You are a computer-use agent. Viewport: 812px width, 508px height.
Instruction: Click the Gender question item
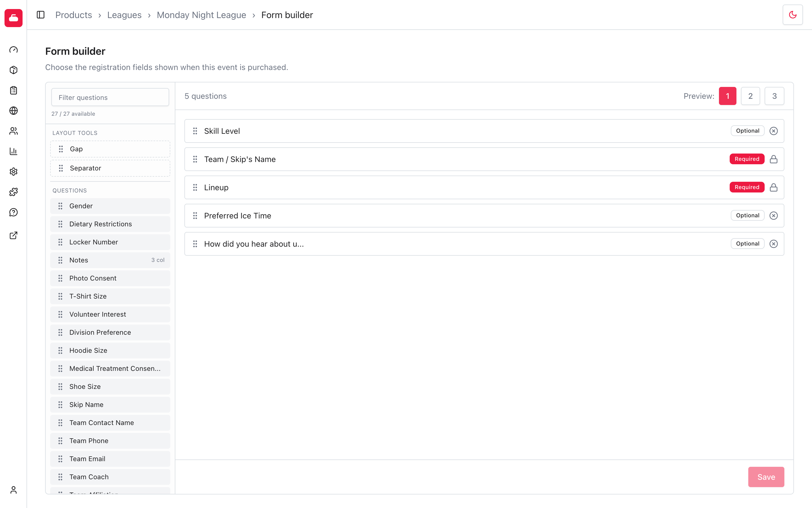click(110, 206)
